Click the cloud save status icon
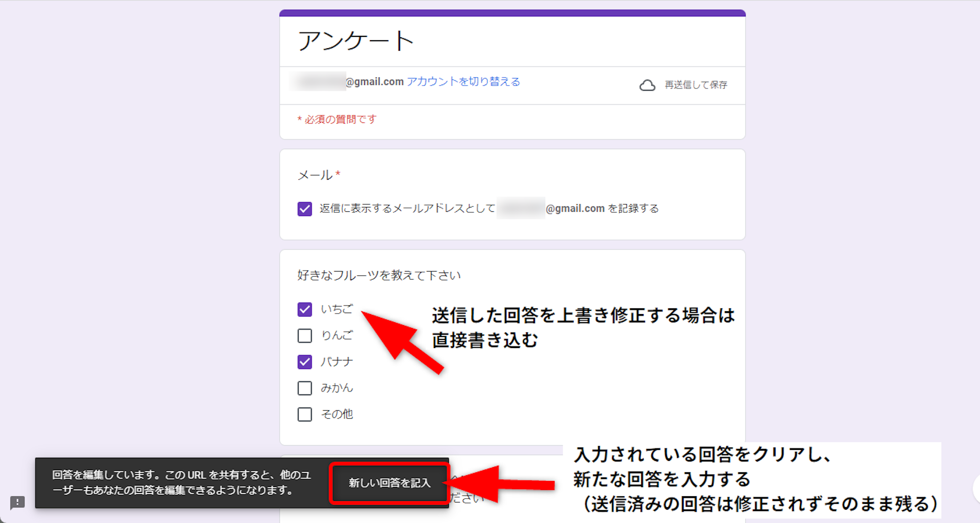 coord(647,85)
